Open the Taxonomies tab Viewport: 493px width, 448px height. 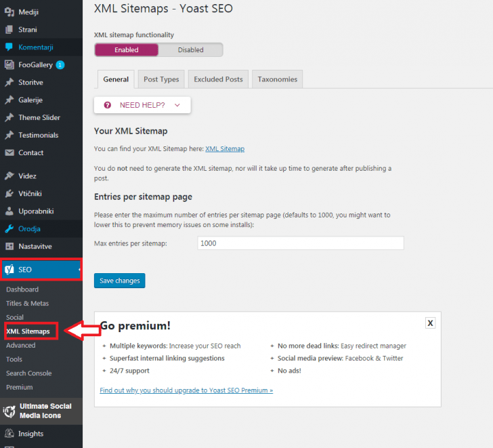278,79
